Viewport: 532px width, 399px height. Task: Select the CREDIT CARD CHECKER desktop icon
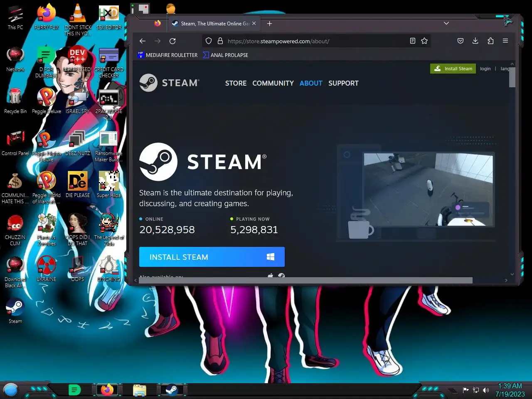[x=109, y=62]
